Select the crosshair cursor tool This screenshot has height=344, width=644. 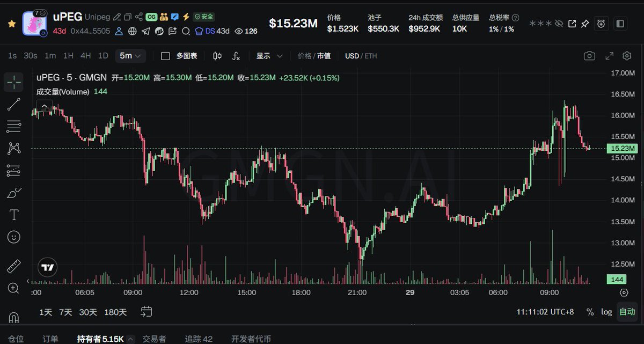(14, 82)
